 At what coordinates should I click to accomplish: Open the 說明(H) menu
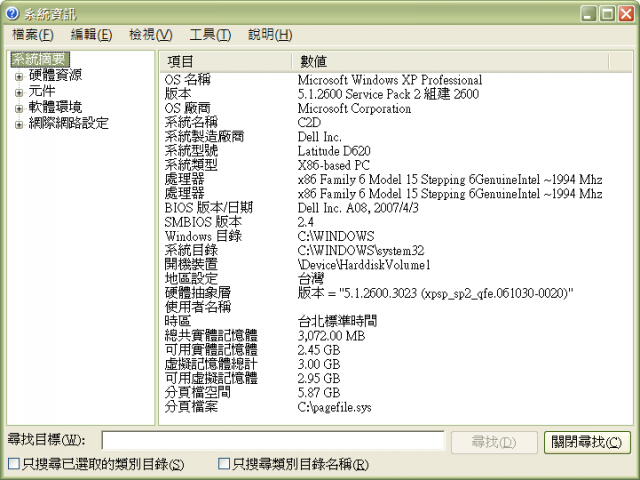coord(270,35)
